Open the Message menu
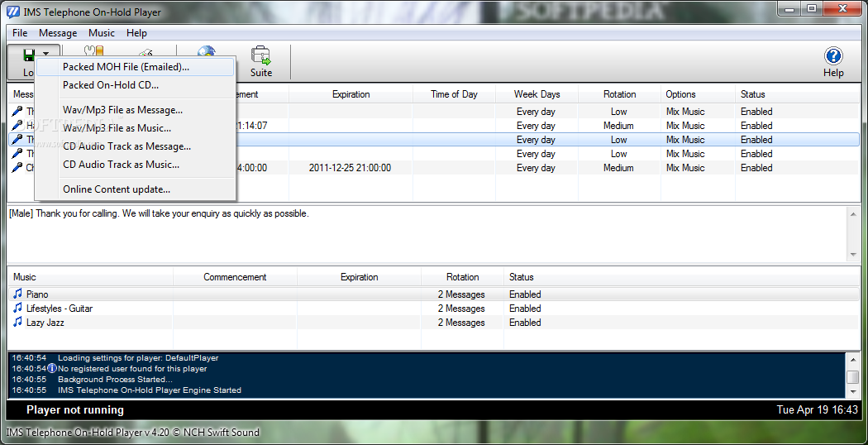868x445 pixels. [x=58, y=33]
